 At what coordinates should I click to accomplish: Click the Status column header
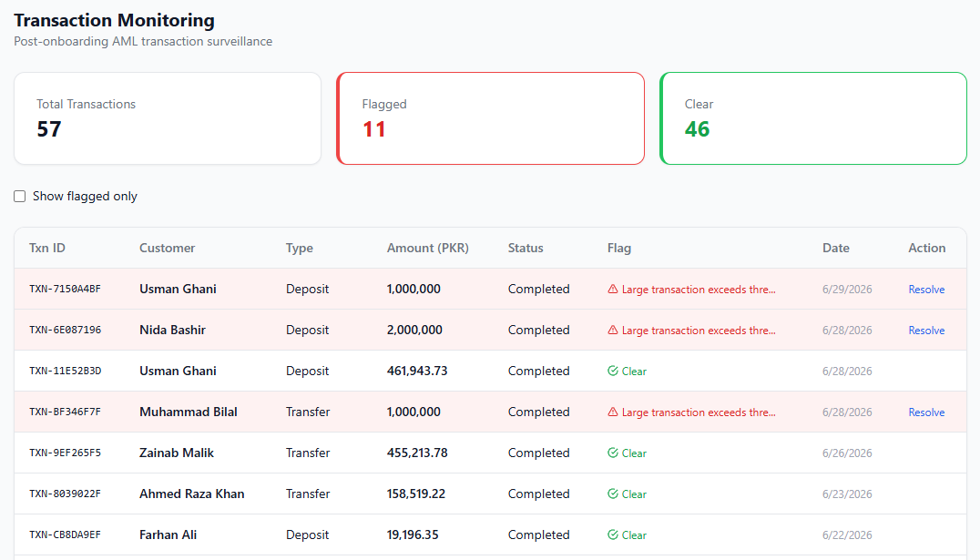click(x=526, y=248)
